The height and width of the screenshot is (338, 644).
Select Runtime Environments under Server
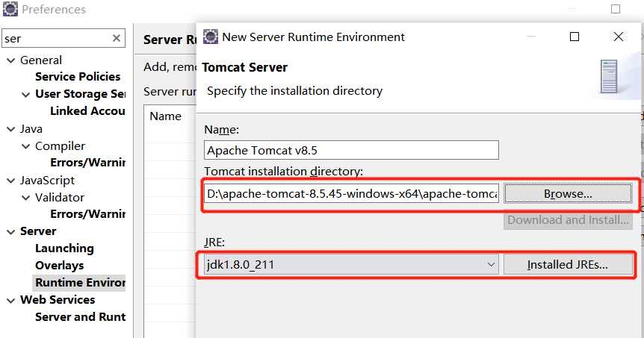tap(80, 283)
